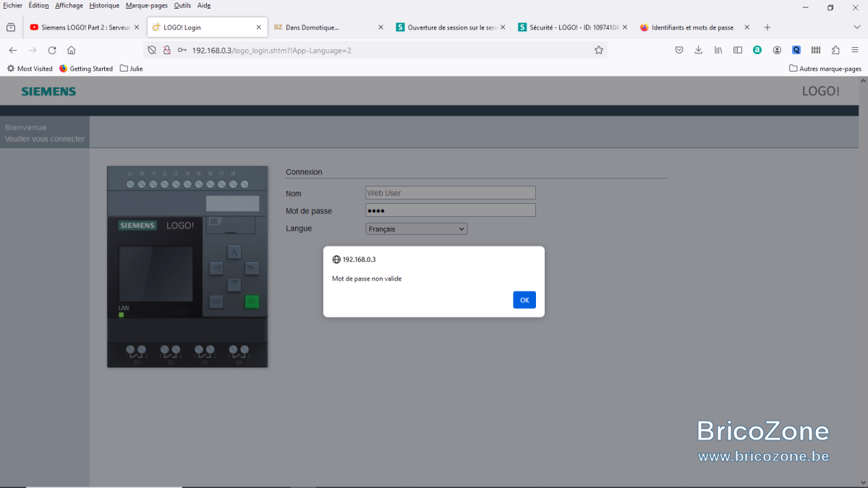Image resolution: width=868 pixels, height=488 pixels.
Task: Click the Bienvenue sidebar heading
Action: (25, 127)
